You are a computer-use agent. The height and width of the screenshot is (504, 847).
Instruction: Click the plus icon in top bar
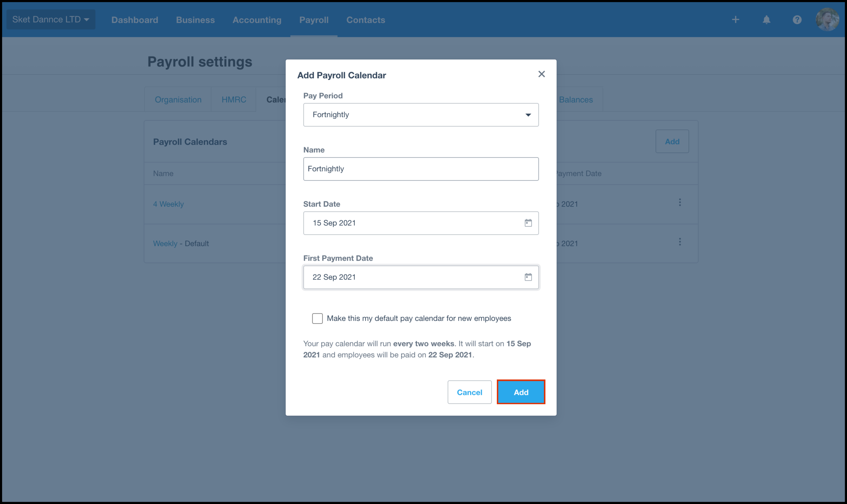point(736,20)
